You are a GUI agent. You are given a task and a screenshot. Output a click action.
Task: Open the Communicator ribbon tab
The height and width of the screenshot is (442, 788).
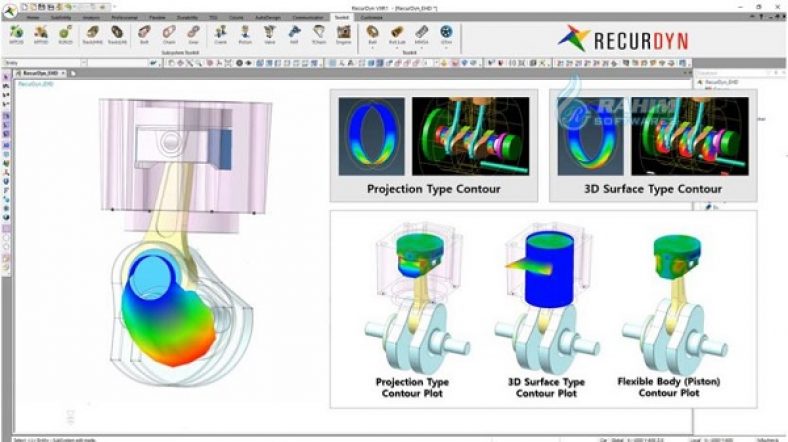[x=308, y=18]
